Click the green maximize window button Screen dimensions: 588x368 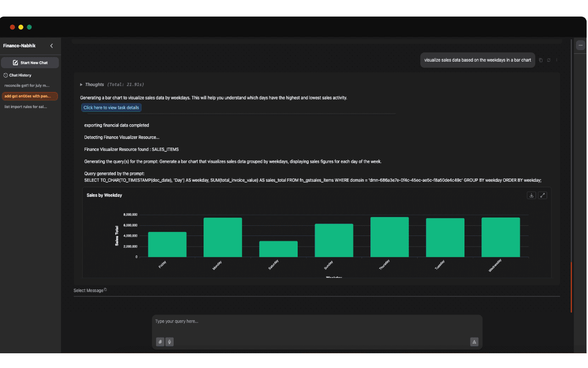(29, 27)
